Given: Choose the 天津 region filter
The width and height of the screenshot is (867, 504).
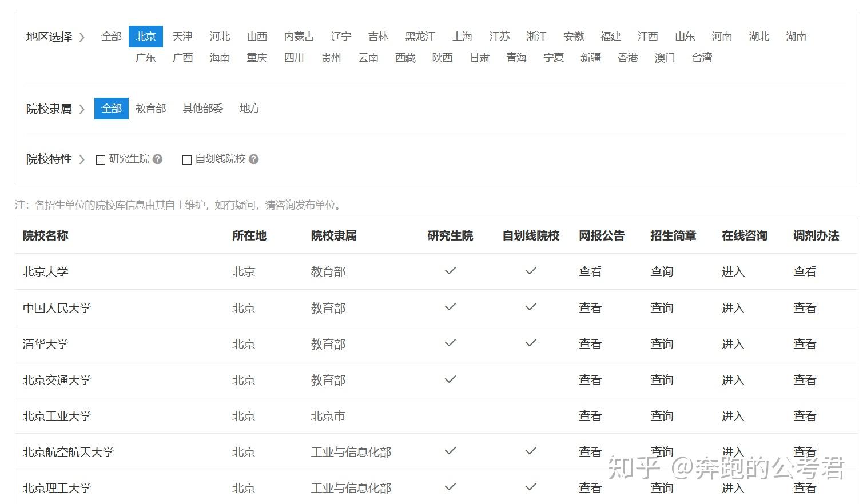Looking at the screenshot, I should [x=183, y=37].
